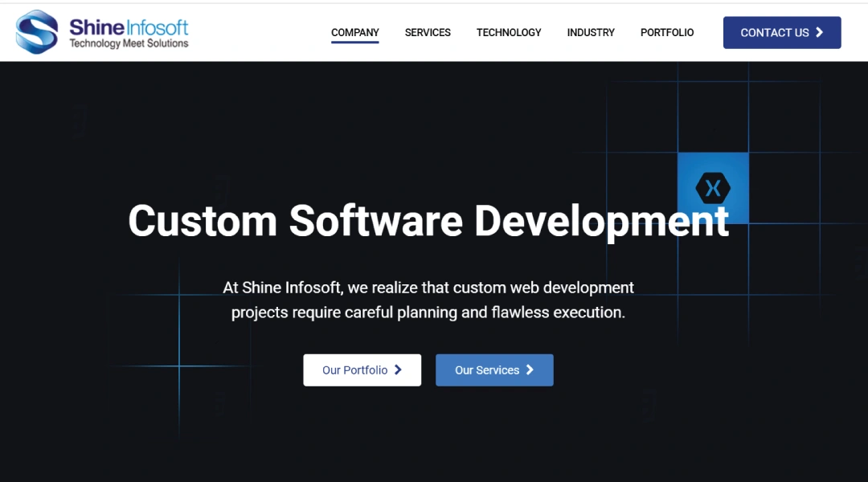Open the SERVICES menu item

tap(428, 32)
